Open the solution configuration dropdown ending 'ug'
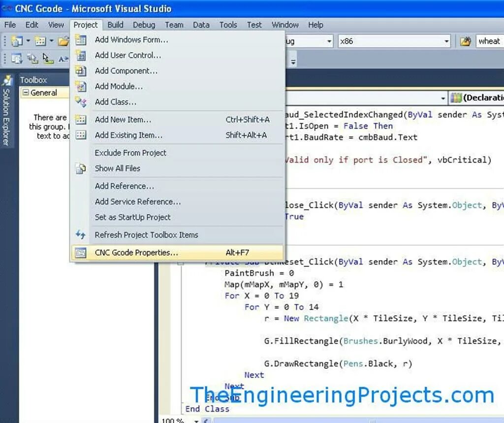 click(x=329, y=41)
